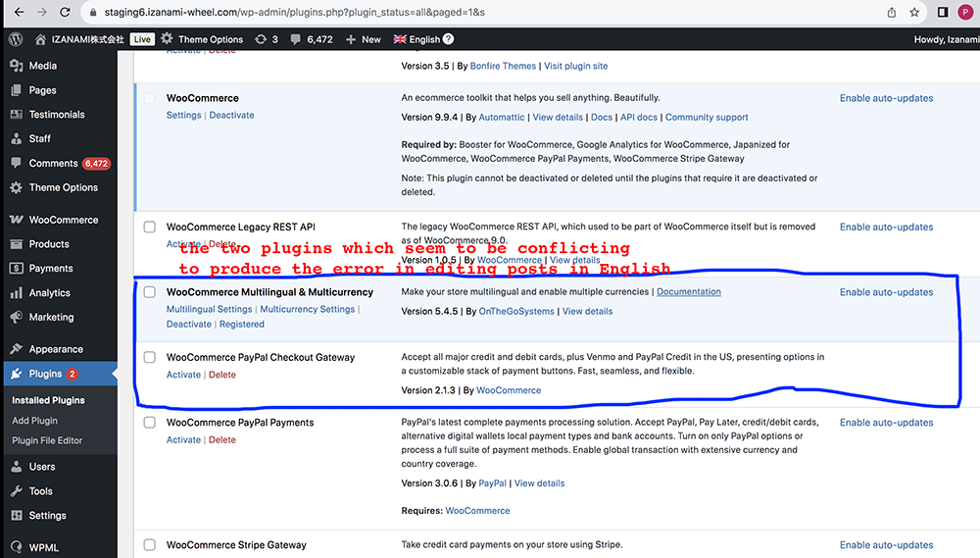Screen dimensions: 980x558
Task: Open Plugins in sidebar
Action: pyautogui.click(x=45, y=374)
